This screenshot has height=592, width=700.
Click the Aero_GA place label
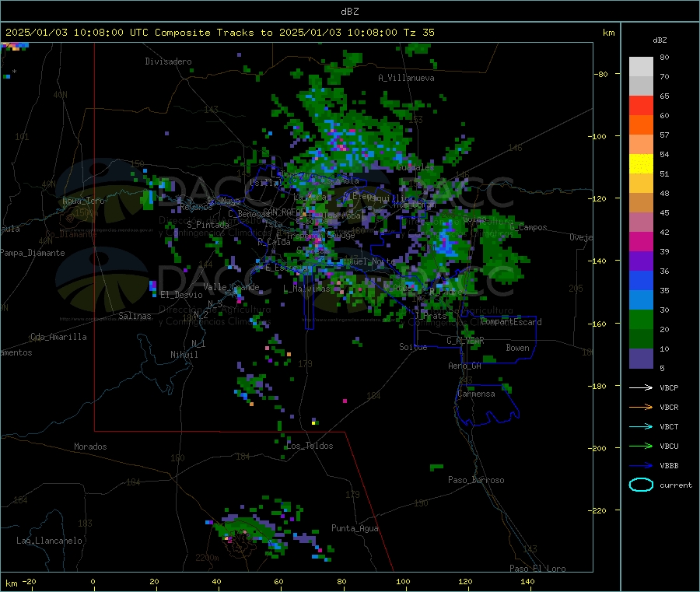tap(465, 366)
